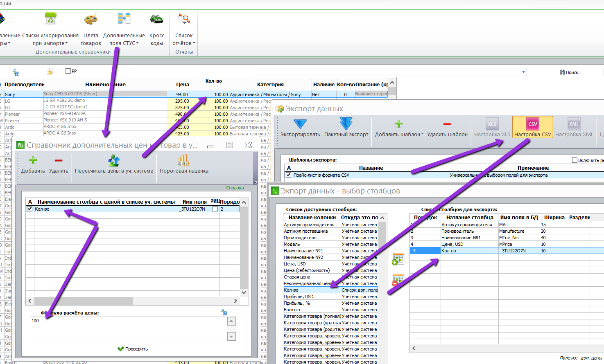Click formula input field containing 100
The height and width of the screenshot is (364, 604).
point(129,329)
